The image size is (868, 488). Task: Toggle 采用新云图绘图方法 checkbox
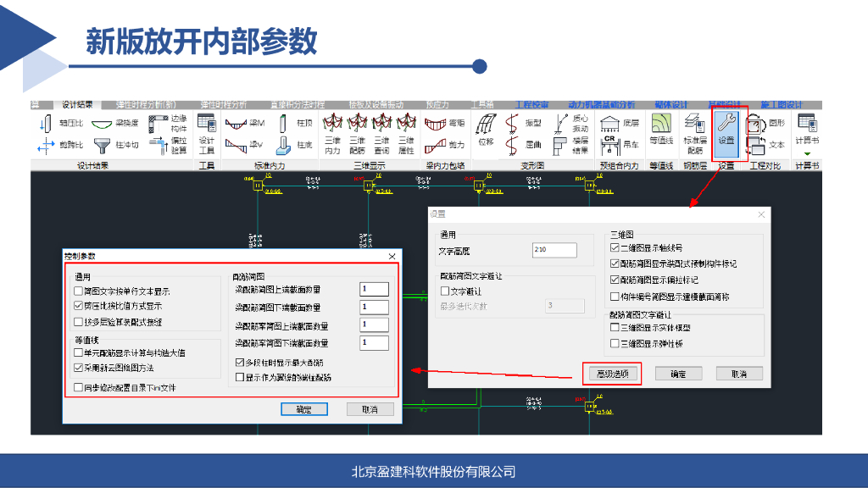79,368
